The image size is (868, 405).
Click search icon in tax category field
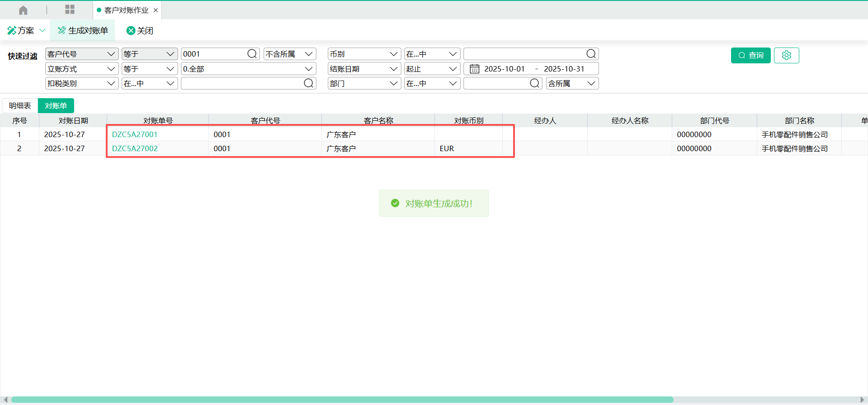[x=308, y=83]
